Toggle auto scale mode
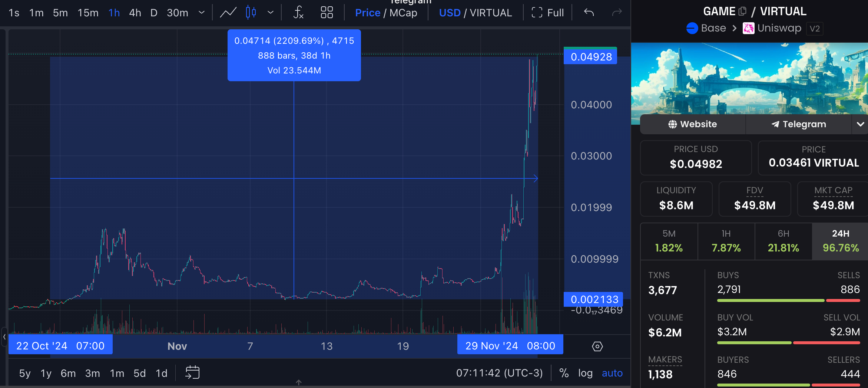The image size is (868, 388). (612, 373)
